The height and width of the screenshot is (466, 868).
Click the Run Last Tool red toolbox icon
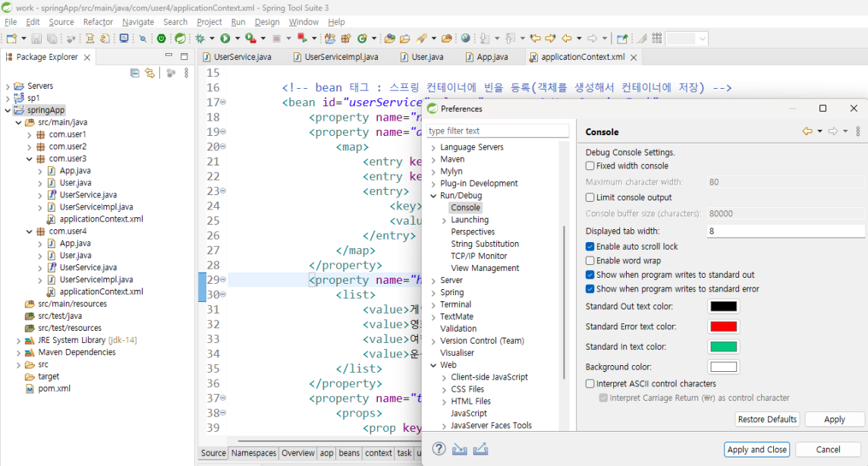(x=251, y=38)
